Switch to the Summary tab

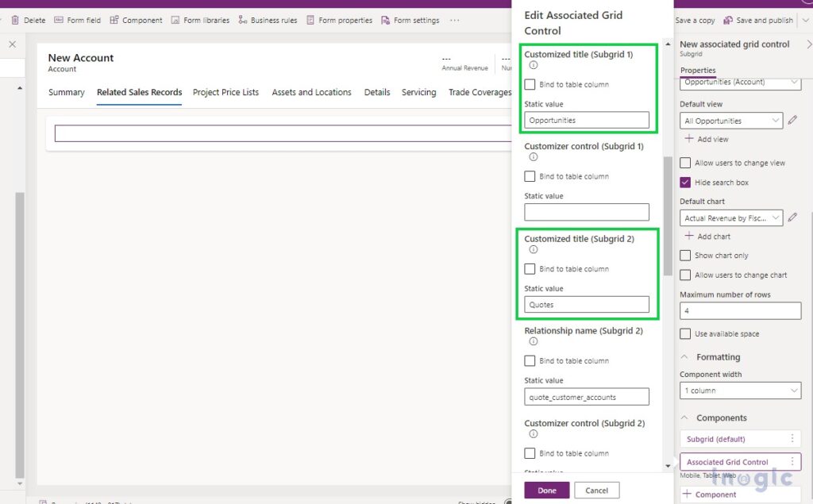[x=67, y=92]
